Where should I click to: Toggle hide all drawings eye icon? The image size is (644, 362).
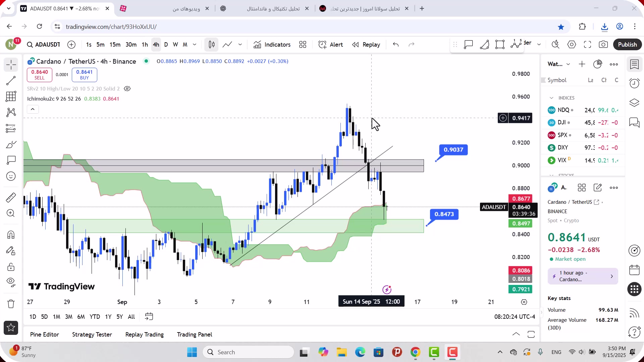click(11, 283)
